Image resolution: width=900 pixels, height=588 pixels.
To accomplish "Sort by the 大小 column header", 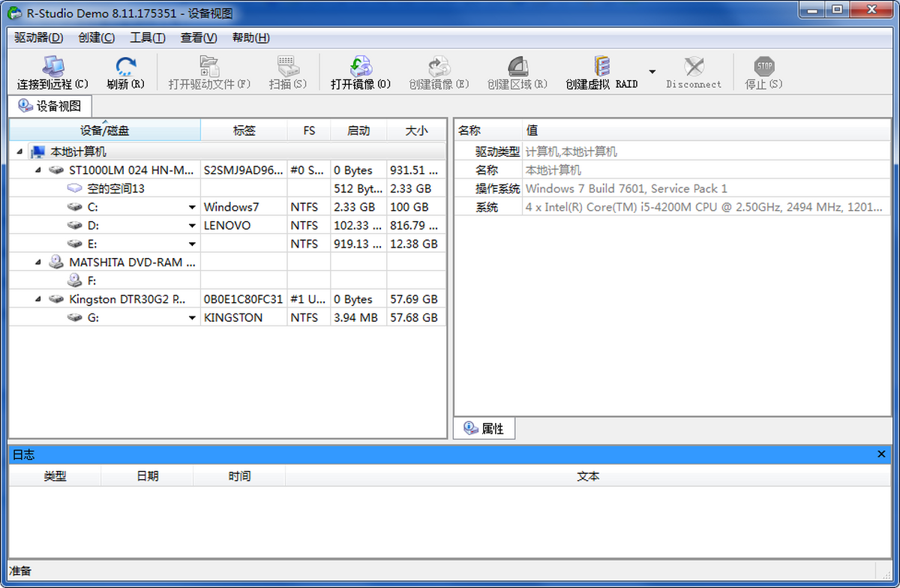I will click(416, 130).
